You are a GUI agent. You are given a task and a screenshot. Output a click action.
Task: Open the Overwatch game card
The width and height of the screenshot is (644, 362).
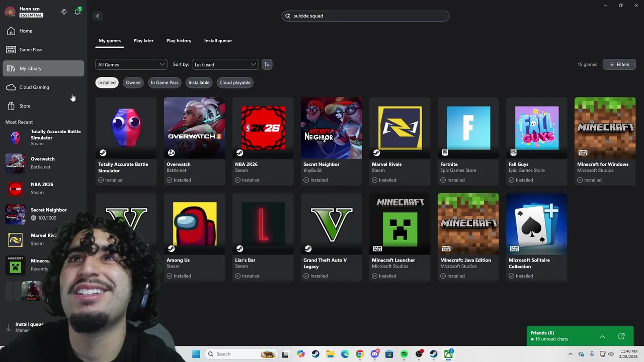tap(195, 142)
